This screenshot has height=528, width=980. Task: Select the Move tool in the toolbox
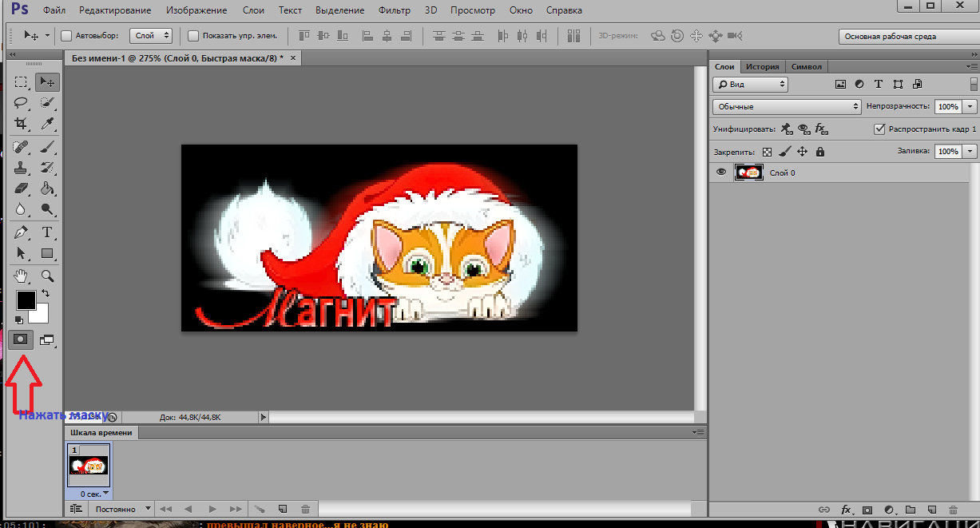pyautogui.click(x=46, y=81)
